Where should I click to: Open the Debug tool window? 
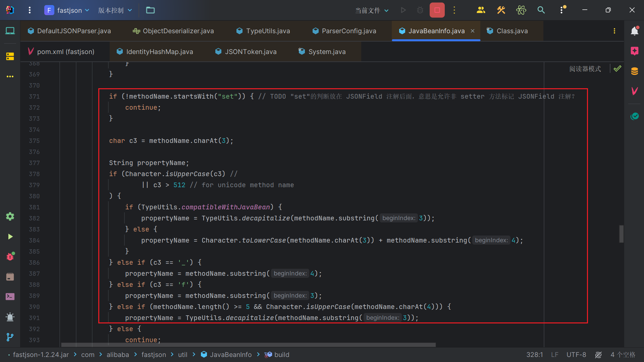pyautogui.click(x=10, y=257)
